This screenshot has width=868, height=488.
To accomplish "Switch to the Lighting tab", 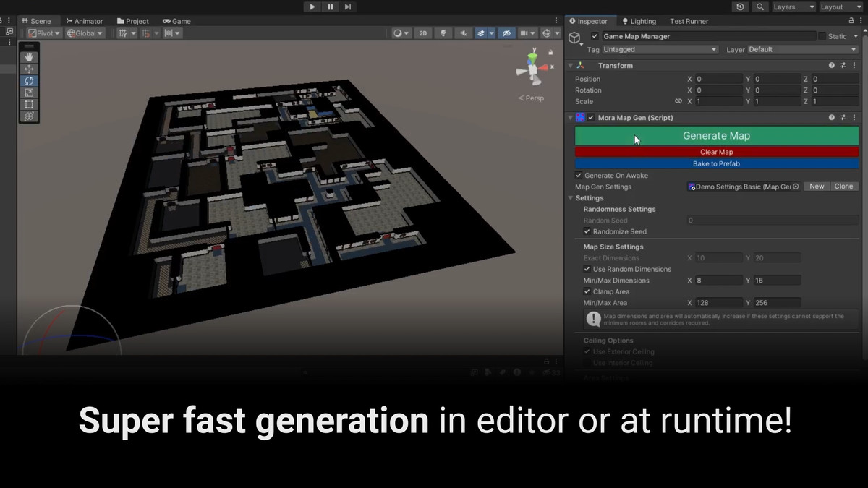I will coord(639,21).
